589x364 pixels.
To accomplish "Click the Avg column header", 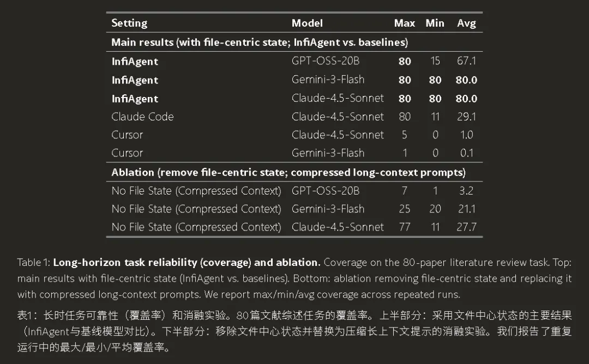I will point(466,23).
